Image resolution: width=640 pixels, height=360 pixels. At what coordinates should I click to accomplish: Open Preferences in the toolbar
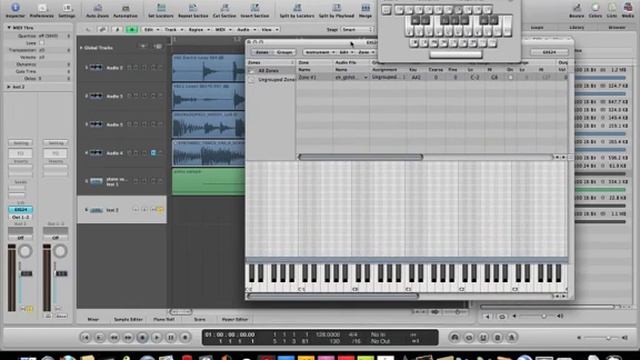point(42,10)
